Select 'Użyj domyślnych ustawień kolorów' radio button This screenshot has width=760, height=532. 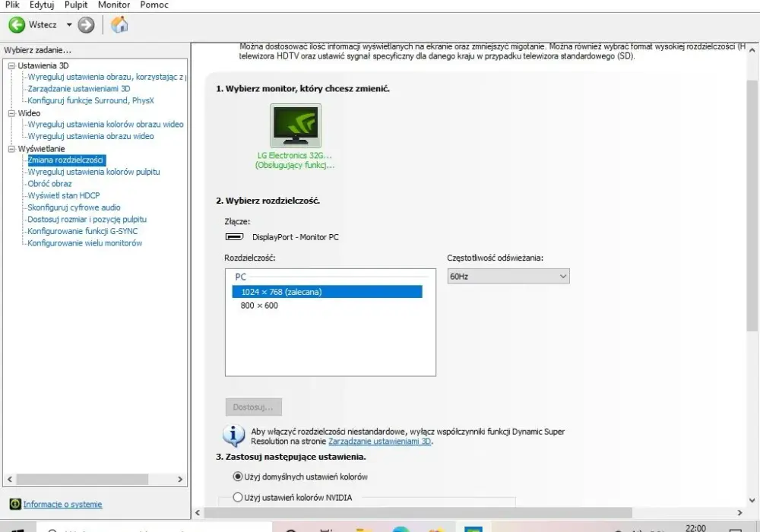[x=237, y=477]
